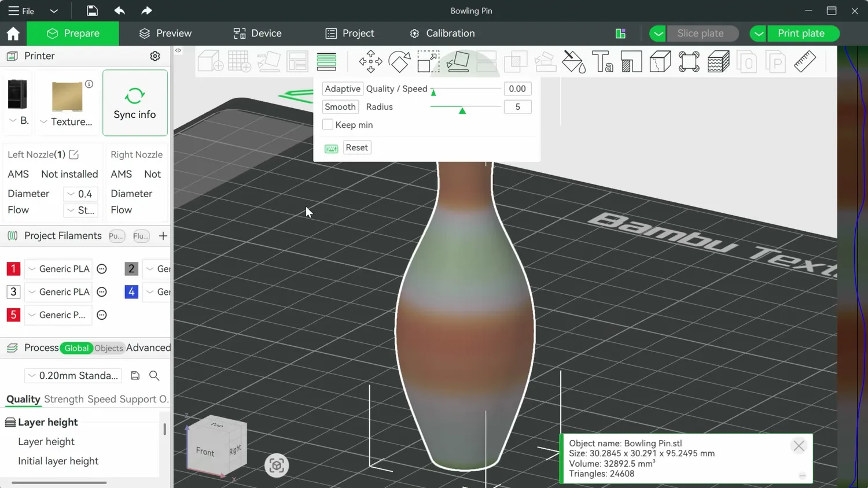Viewport: 868px width, 488px height.
Task: Edit the Left Nozzle settings icon
Action: point(73,154)
